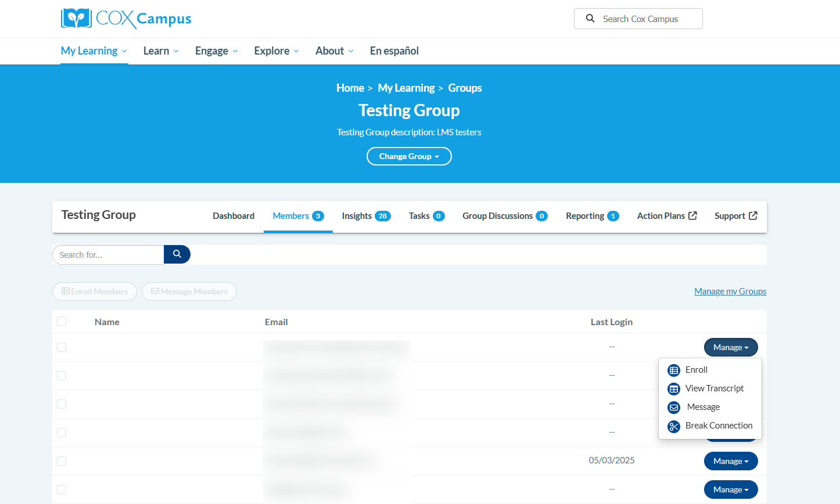Image resolution: width=840 pixels, height=504 pixels.
Task: Click the Reporting count badge 1
Action: [x=613, y=216]
